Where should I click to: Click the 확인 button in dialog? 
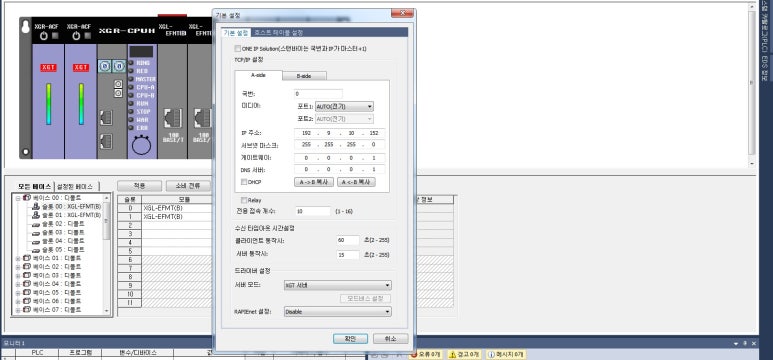pos(350,339)
